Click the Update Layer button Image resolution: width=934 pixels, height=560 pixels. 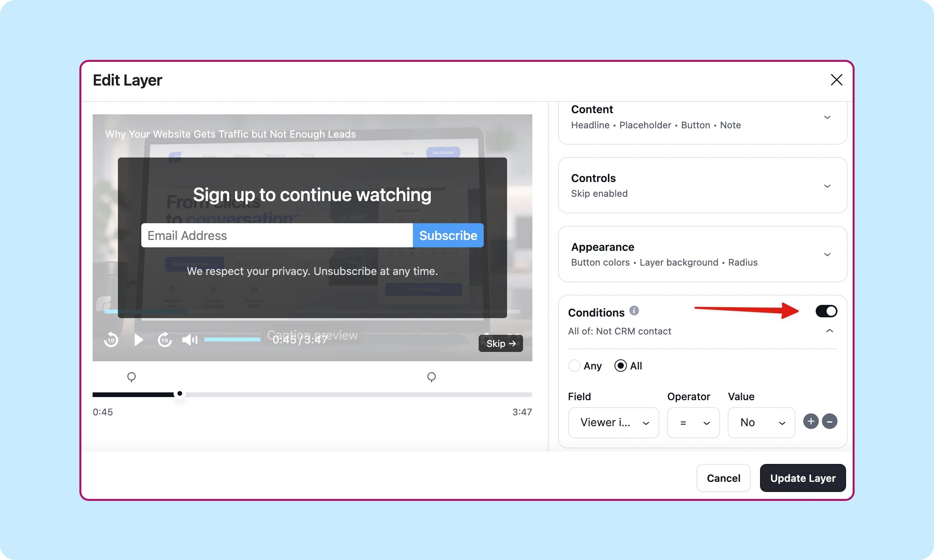(x=803, y=478)
